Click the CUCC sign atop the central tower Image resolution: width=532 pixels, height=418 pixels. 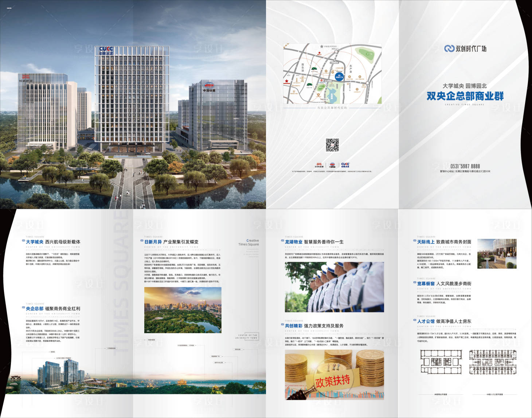pos(106,51)
